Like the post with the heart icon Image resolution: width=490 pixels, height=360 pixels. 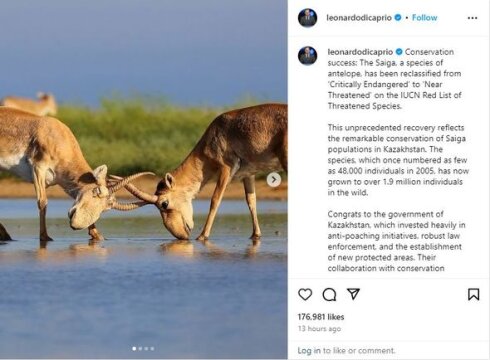click(305, 294)
